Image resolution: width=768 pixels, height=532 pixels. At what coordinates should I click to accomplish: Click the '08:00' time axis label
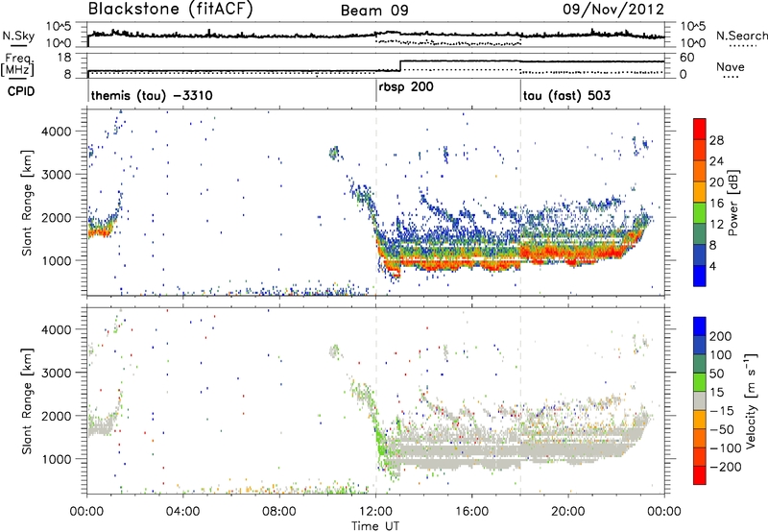pos(279,512)
